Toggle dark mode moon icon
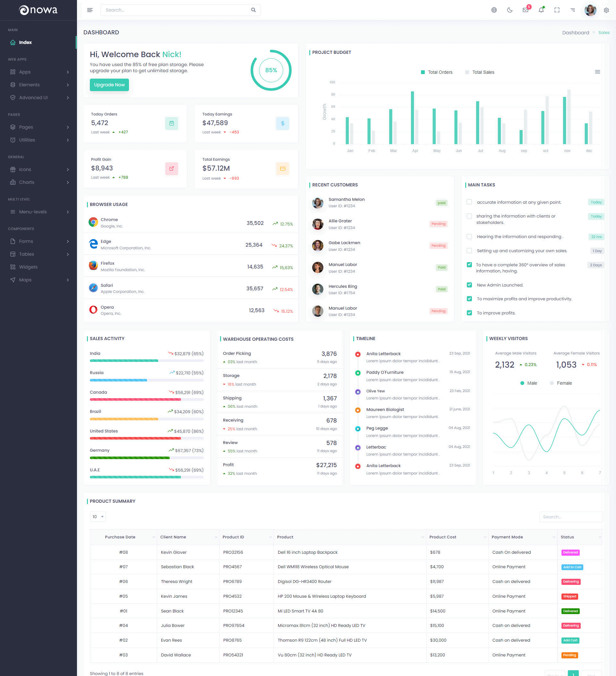The height and width of the screenshot is (676, 616). click(510, 10)
